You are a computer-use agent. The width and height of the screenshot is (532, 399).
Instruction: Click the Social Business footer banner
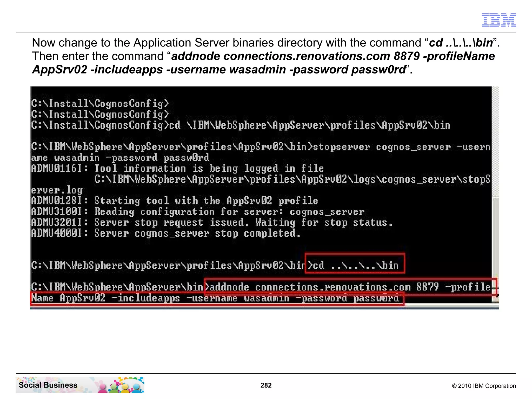80,385
